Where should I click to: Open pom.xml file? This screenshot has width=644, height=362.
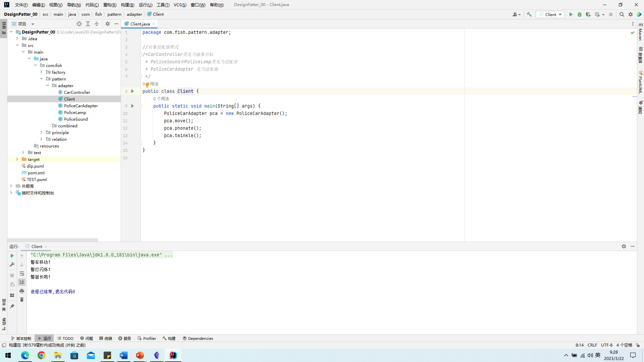click(x=36, y=173)
